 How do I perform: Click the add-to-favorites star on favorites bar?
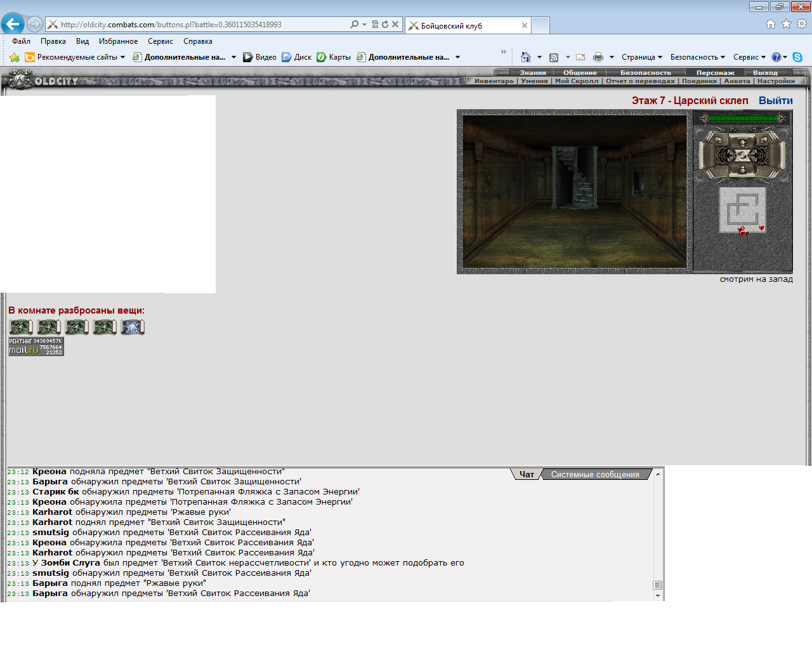click(15, 57)
